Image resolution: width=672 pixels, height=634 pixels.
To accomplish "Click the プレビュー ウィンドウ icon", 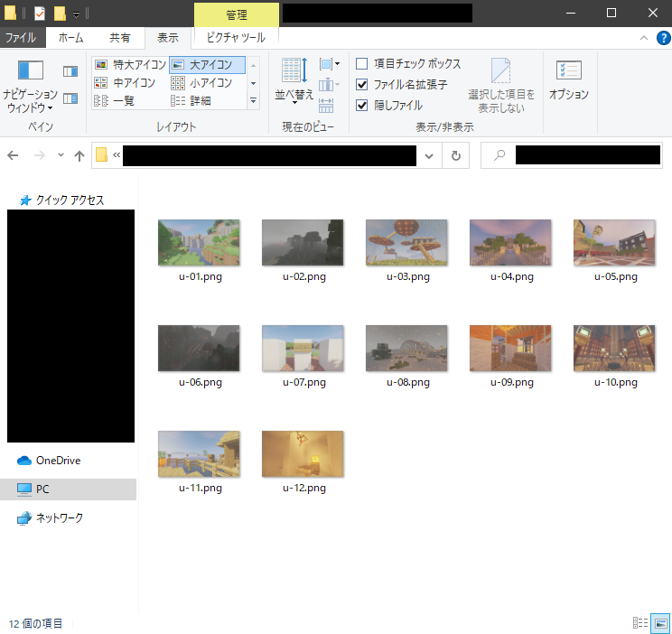I will point(70,71).
